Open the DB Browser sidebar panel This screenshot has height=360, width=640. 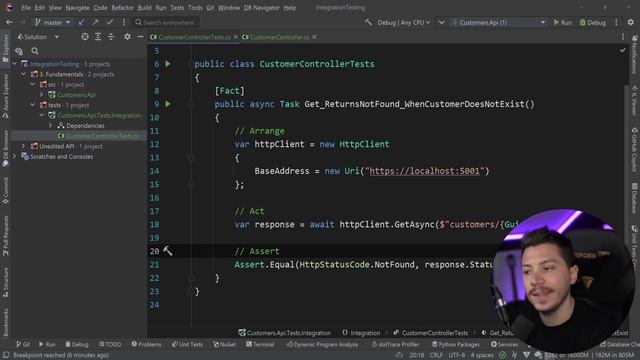[x=5, y=148]
